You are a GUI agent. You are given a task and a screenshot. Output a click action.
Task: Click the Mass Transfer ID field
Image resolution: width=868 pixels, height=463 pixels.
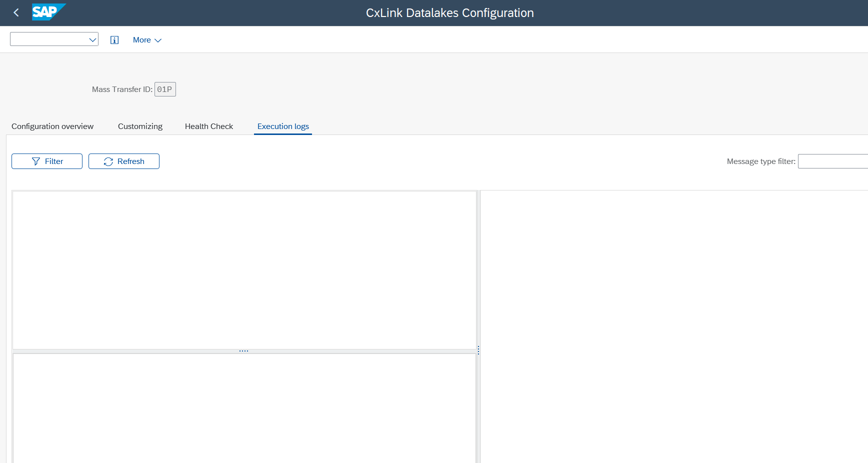point(165,89)
